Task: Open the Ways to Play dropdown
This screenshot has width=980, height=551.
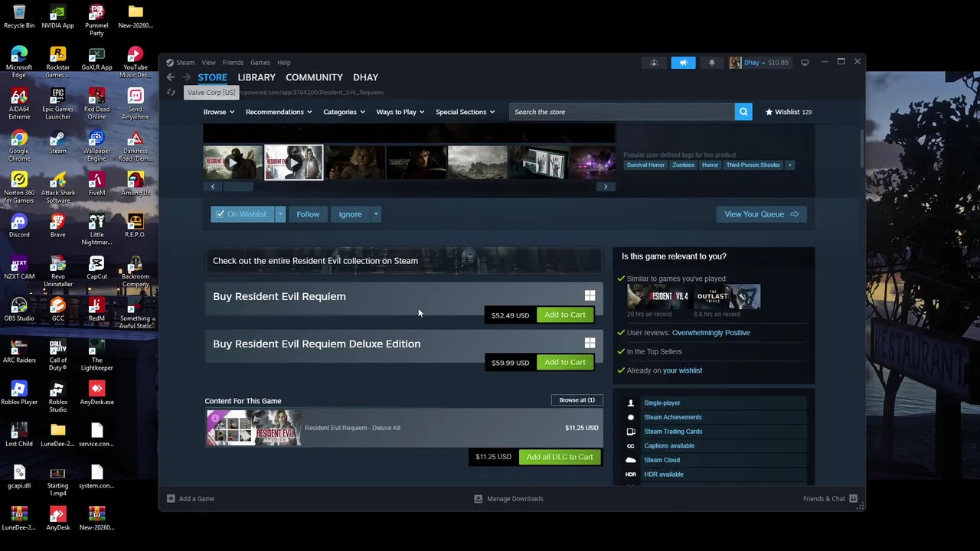Action: click(x=400, y=112)
